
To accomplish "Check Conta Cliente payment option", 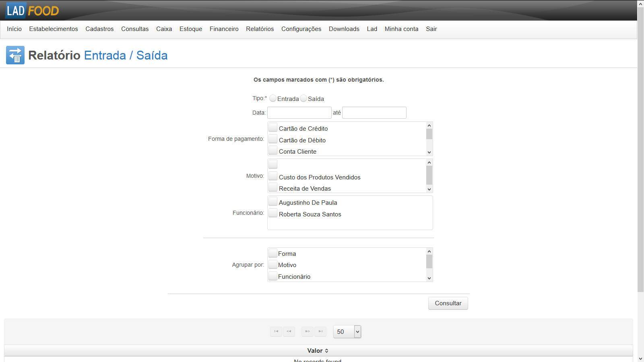I will coord(273,150).
